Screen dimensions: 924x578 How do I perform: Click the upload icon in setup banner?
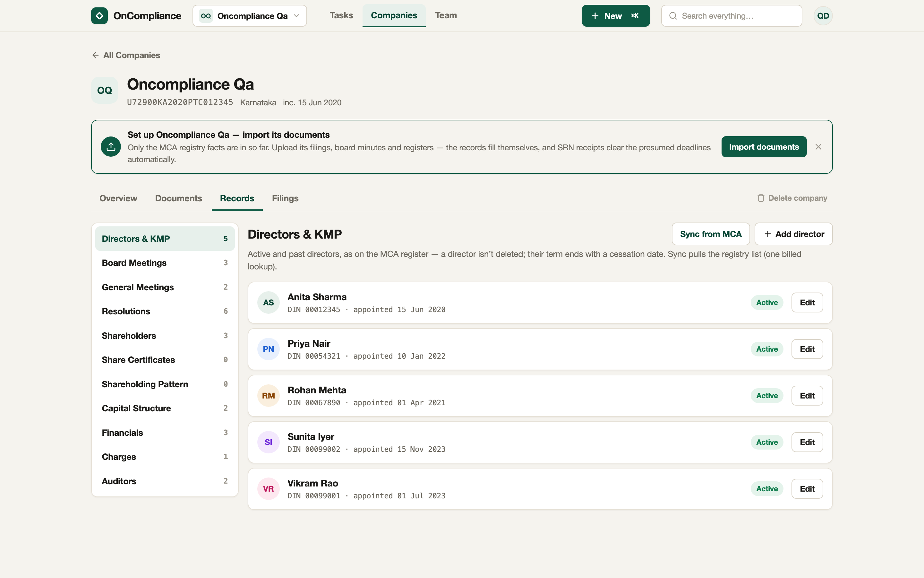pos(111,147)
